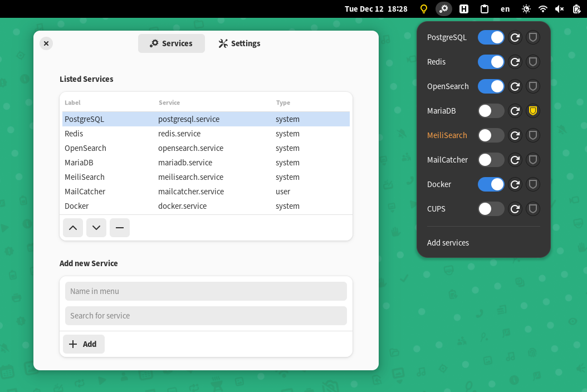Click the shield icon for PostgreSQL

(x=533, y=37)
